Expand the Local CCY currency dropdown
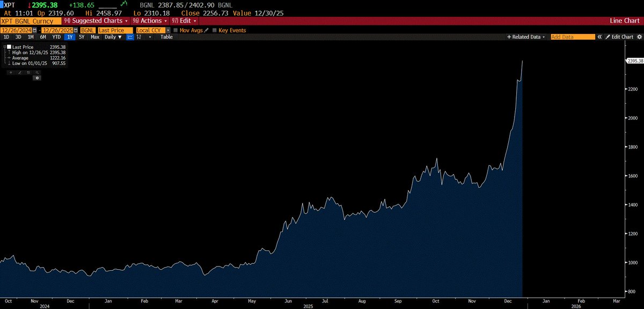 click(x=168, y=30)
